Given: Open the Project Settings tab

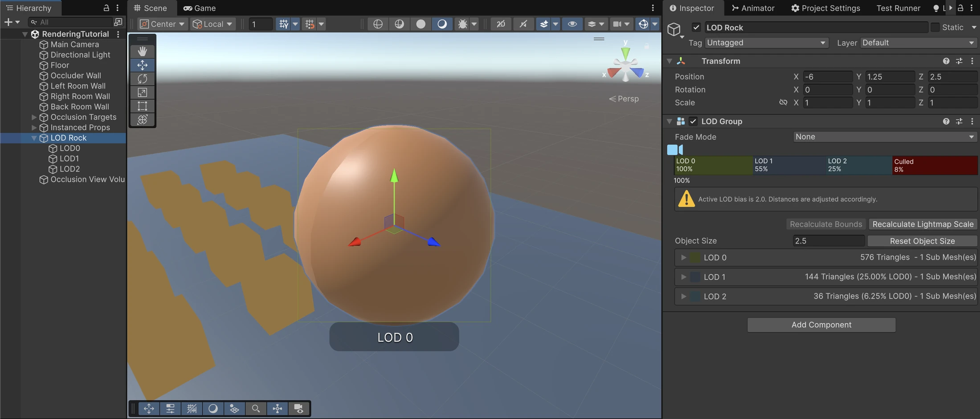Looking at the screenshot, I should (x=825, y=8).
